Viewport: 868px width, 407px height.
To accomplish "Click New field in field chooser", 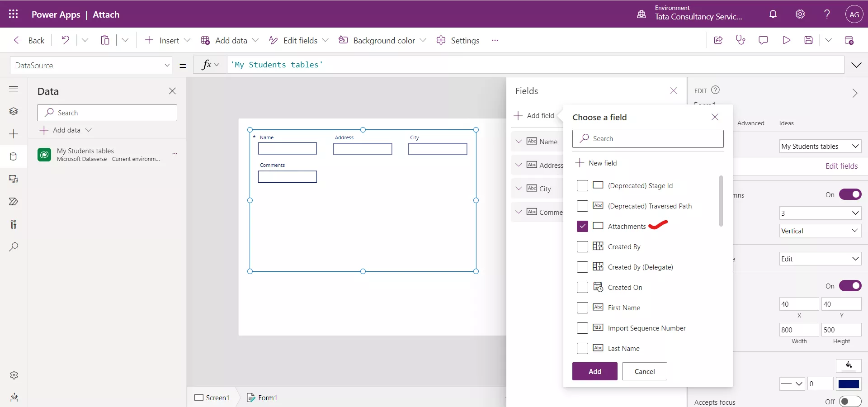I will tap(596, 163).
